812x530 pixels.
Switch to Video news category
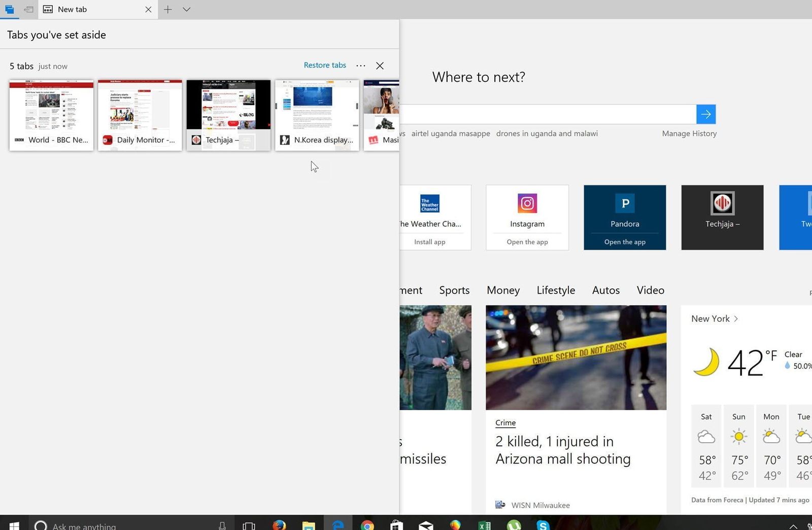click(x=651, y=290)
